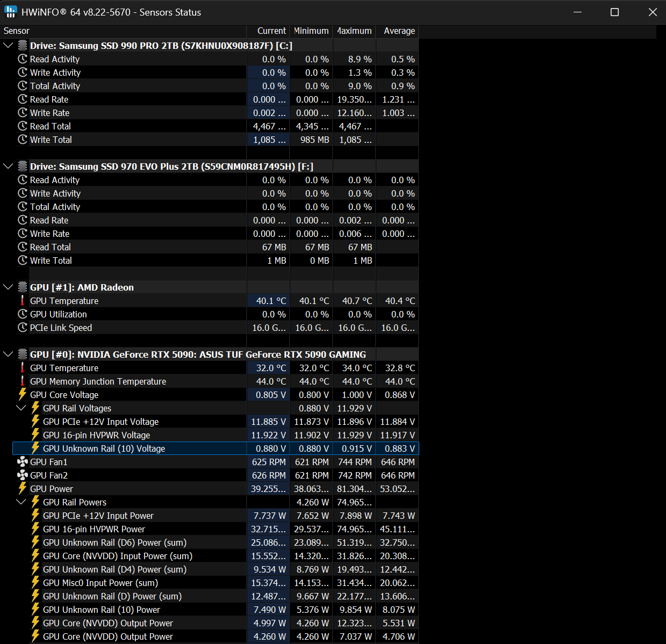Collapse the NVIDIA GeForce RTX 5090 group
This screenshot has height=644, width=666.
click(8, 354)
